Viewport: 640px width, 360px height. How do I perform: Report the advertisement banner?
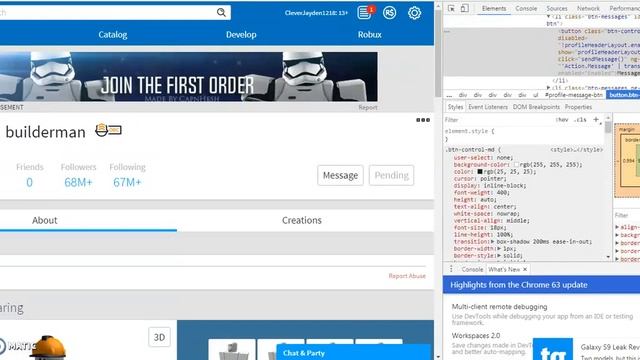coord(368,107)
